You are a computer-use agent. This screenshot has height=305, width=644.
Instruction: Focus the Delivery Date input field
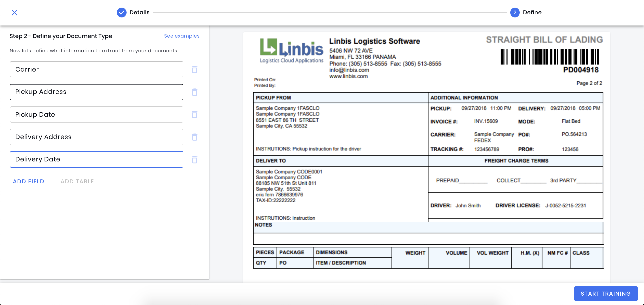tap(97, 159)
